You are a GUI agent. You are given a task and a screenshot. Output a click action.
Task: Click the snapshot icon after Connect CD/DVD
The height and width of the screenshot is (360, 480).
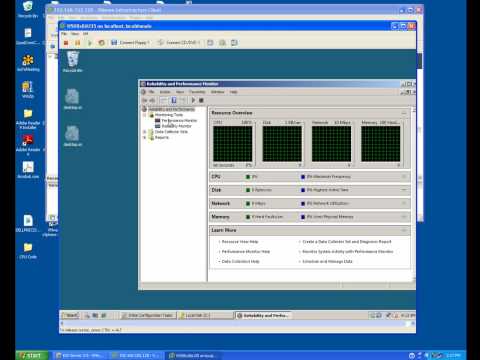pos(210,43)
